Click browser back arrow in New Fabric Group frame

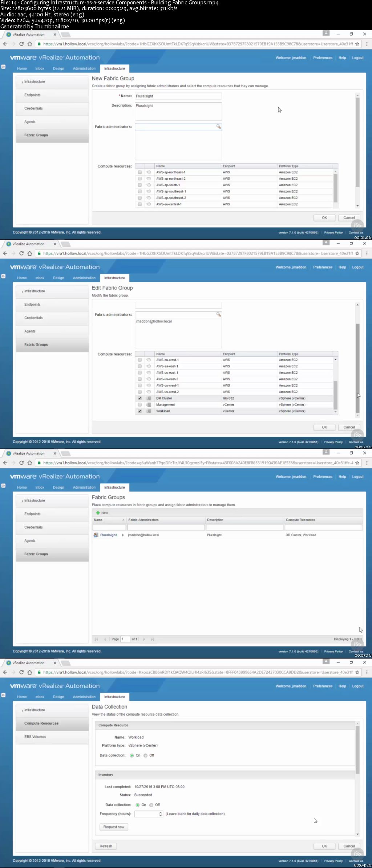(x=5, y=44)
